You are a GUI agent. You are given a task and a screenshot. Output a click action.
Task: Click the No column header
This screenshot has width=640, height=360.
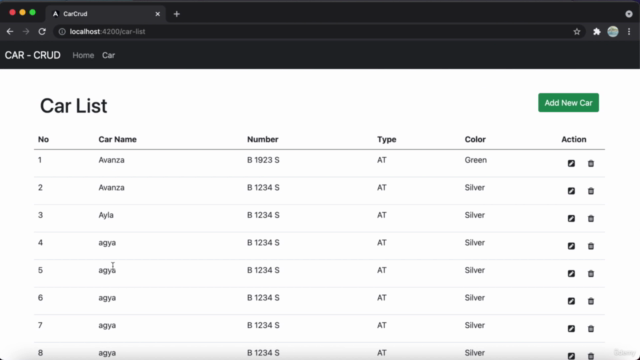pos(43,139)
